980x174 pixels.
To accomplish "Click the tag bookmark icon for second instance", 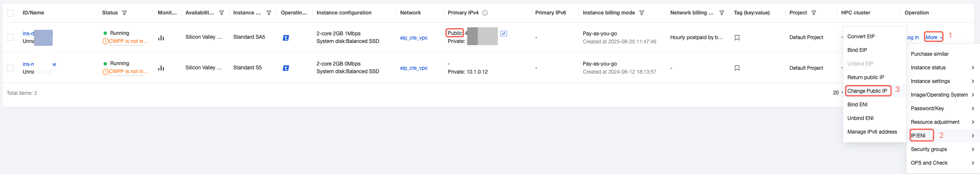I will pos(737,68).
